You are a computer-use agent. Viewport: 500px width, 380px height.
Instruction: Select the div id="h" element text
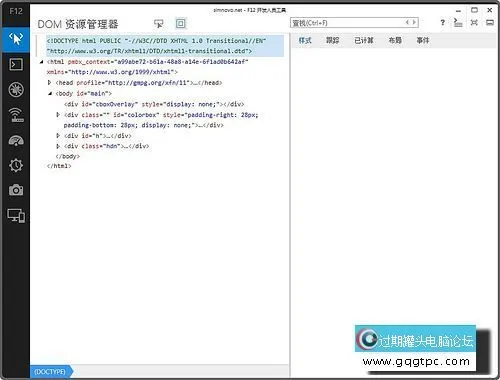(x=98, y=136)
